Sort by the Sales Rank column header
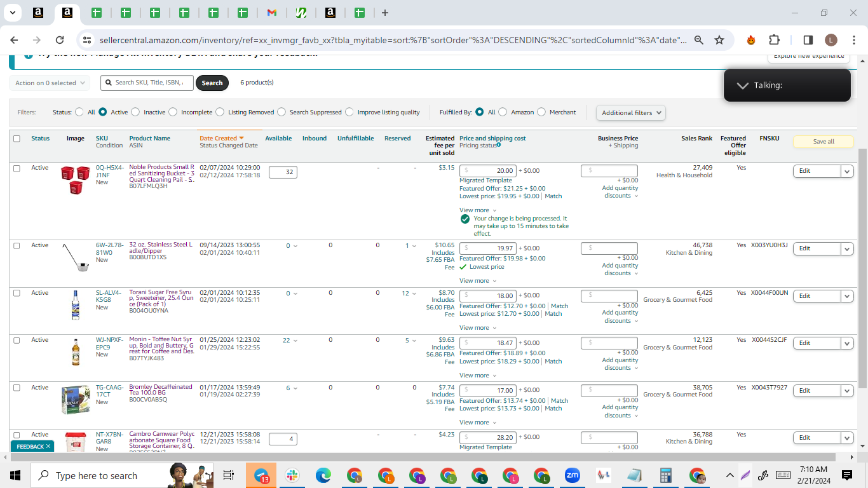Screen dimensions: 868x488 (x=696, y=138)
